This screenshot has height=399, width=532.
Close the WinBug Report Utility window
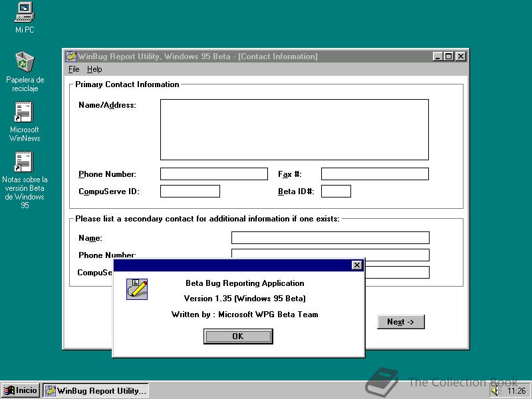click(x=460, y=57)
